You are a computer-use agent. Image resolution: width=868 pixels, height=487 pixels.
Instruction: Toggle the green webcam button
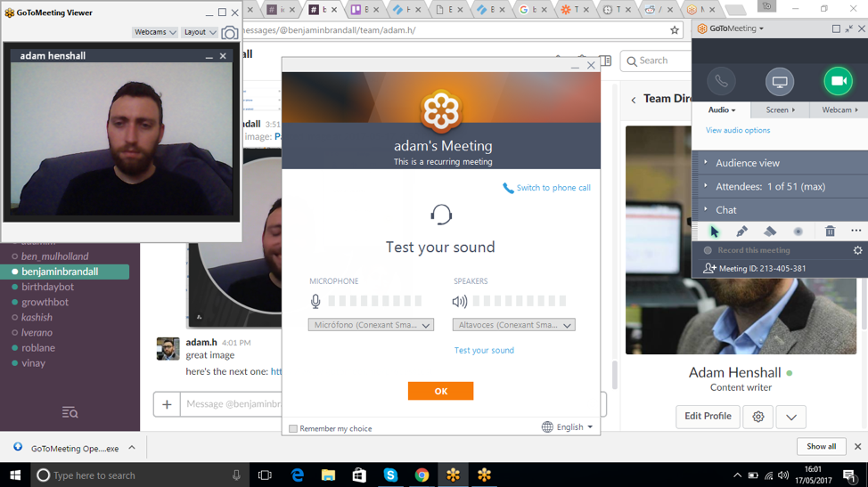838,81
